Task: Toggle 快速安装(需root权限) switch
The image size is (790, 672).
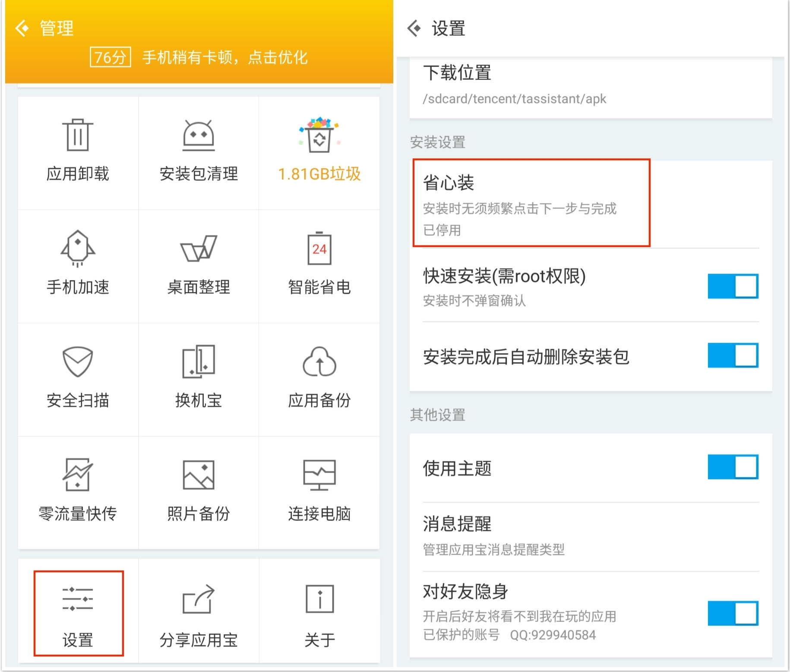Action: pyautogui.click(x=733, y=286)
